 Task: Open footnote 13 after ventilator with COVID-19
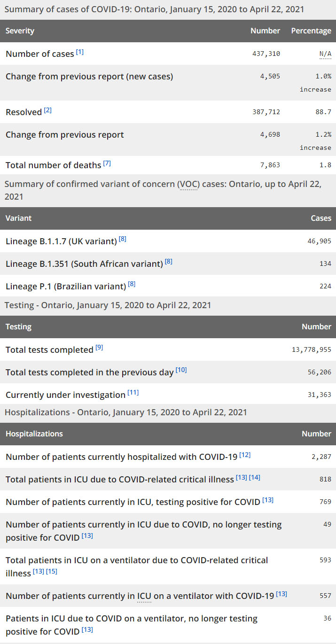[x=281, y=594]
